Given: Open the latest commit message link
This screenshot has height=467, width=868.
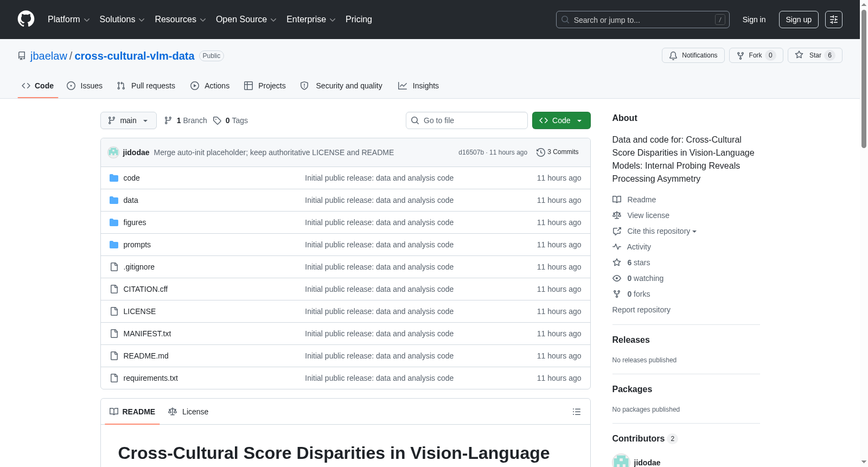Looking at the screenshot, I should point(274,152).
